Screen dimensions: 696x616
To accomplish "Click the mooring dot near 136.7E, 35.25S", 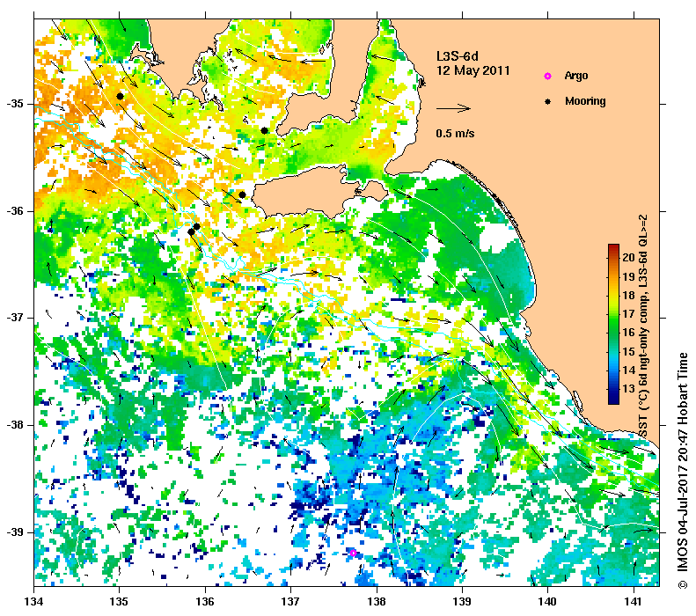I will (x=265, y=130).
